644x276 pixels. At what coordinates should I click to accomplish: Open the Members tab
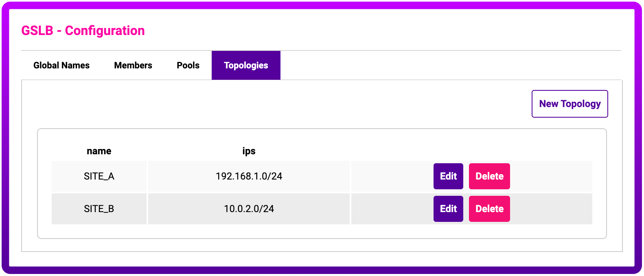pyautogui.click(x=133, y=66)
